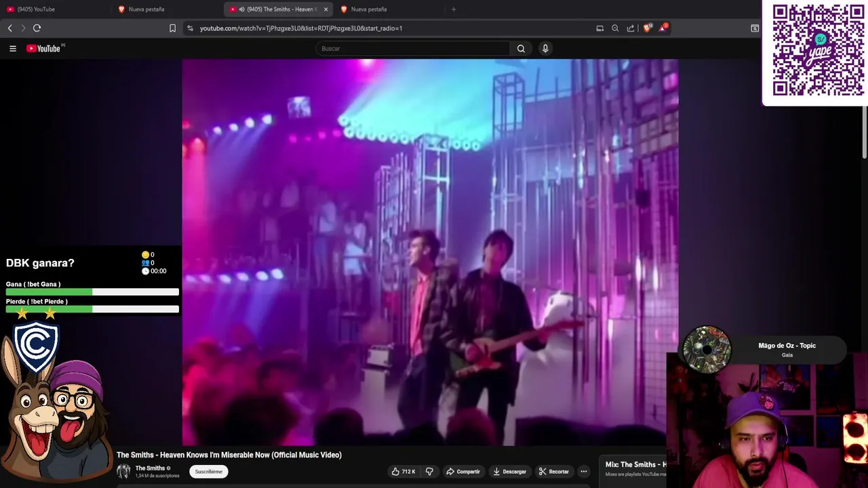Close The Smiths - Heaven tab

coord(325,9)
